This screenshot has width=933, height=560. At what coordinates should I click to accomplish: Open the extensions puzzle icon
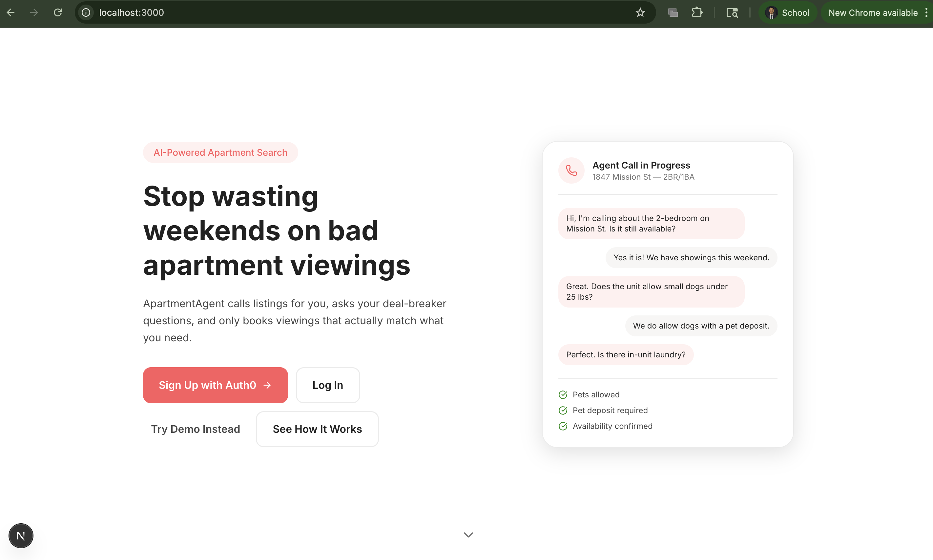(x=697, y=12)
